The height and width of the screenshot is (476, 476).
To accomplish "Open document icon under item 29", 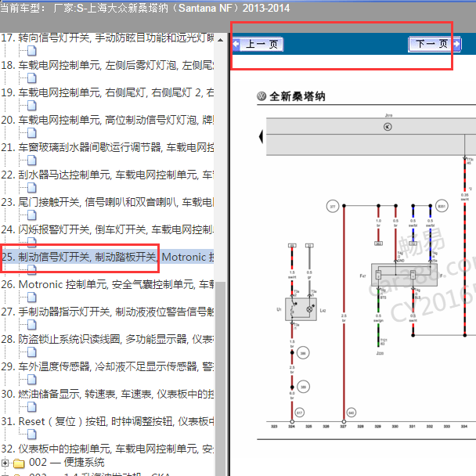I will click(x=31, y=380).
